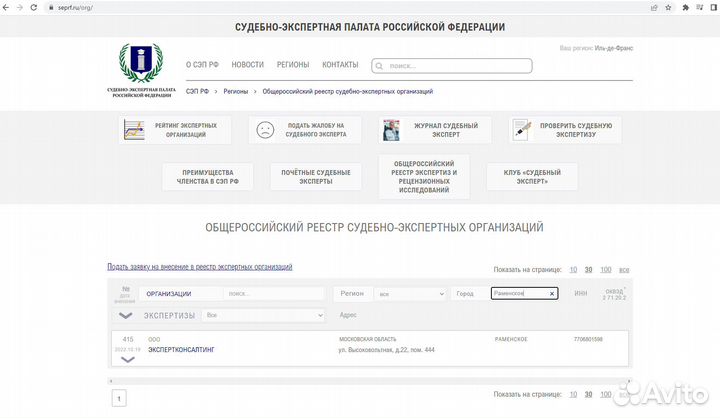Clear the Раменское city filter with X
Image resolution: width=720 pixels, height=419 pixels.
pos(552,294)
